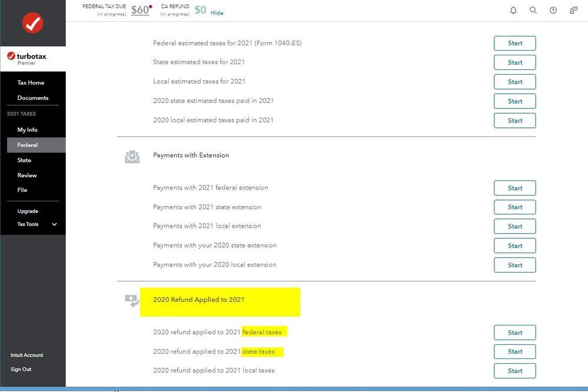The height and width of the screenshot is (392, 588).
Task: Click the Federal Tax Due $60 amount
Action: [140, 10]
